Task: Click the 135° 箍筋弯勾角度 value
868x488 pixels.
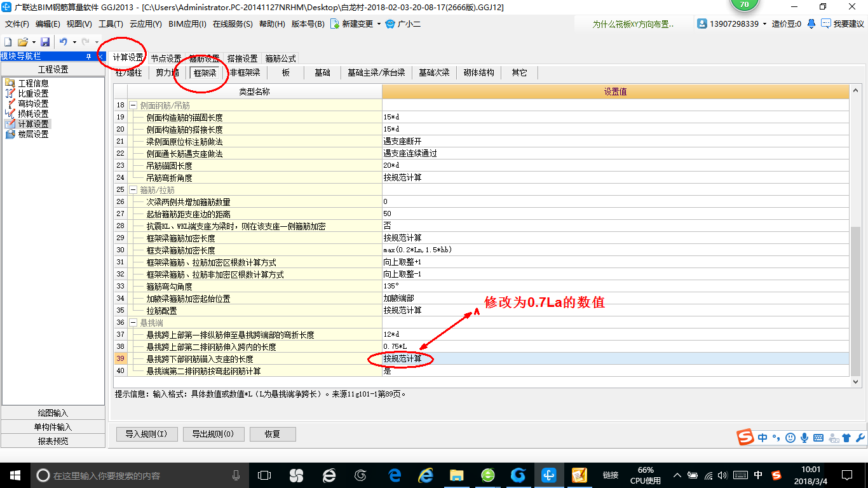Action: 615,287
